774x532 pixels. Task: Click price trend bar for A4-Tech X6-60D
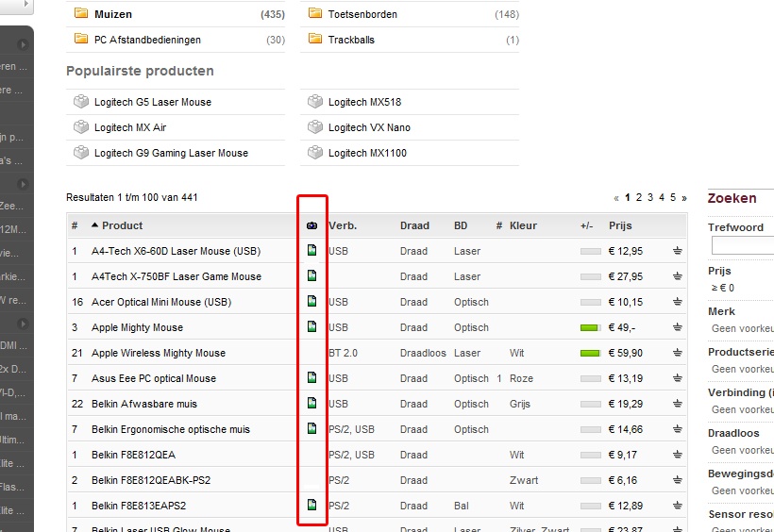(590, 251)
